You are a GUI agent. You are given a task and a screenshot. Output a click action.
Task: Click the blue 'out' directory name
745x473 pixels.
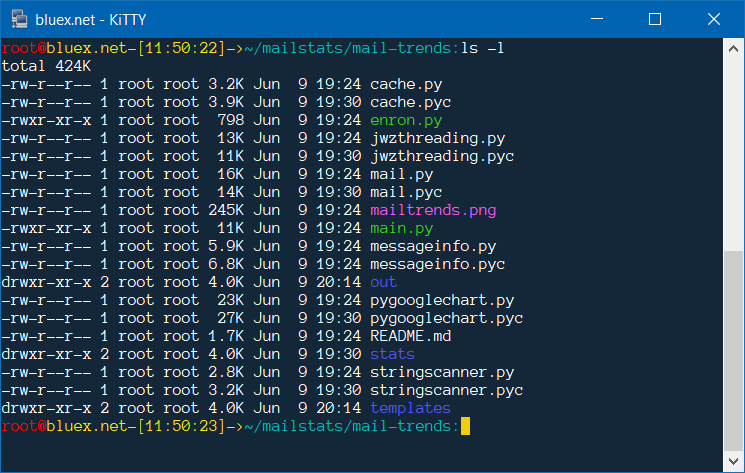tap(384, 282)
